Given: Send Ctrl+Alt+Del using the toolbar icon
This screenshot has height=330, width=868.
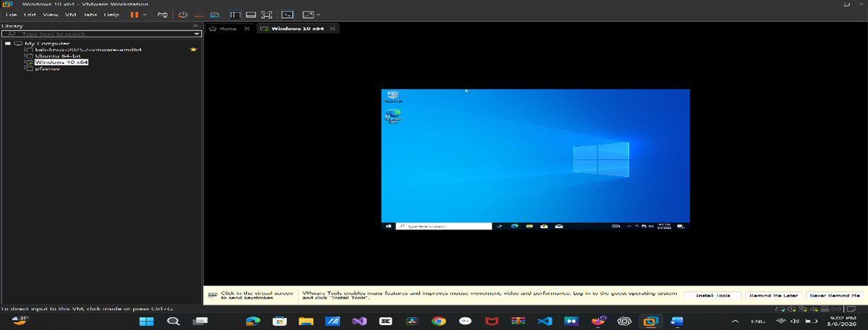Looking at the screenshot, I should [162, 14].
